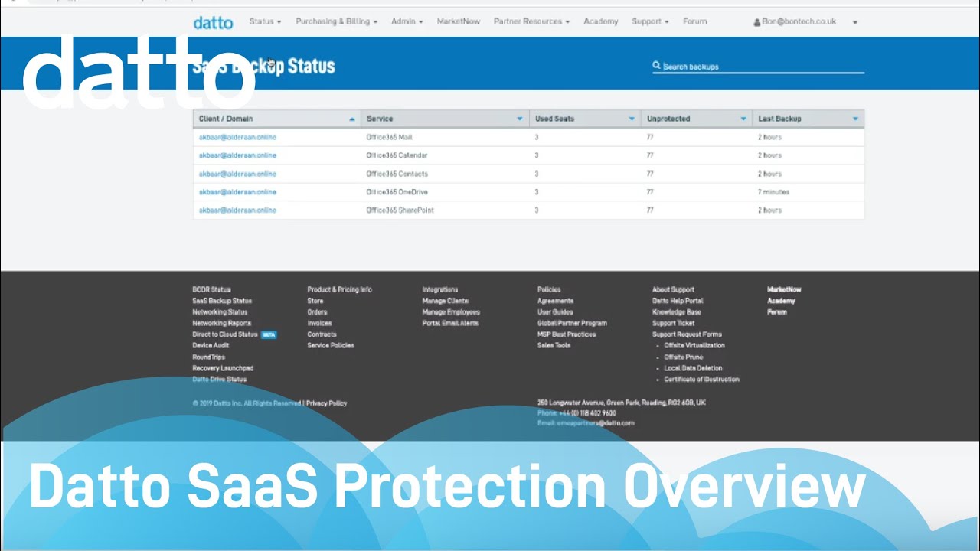
Task: Click the emeapartners@datto.com email link
Action: pyautogui.click(x=596, y=423)
